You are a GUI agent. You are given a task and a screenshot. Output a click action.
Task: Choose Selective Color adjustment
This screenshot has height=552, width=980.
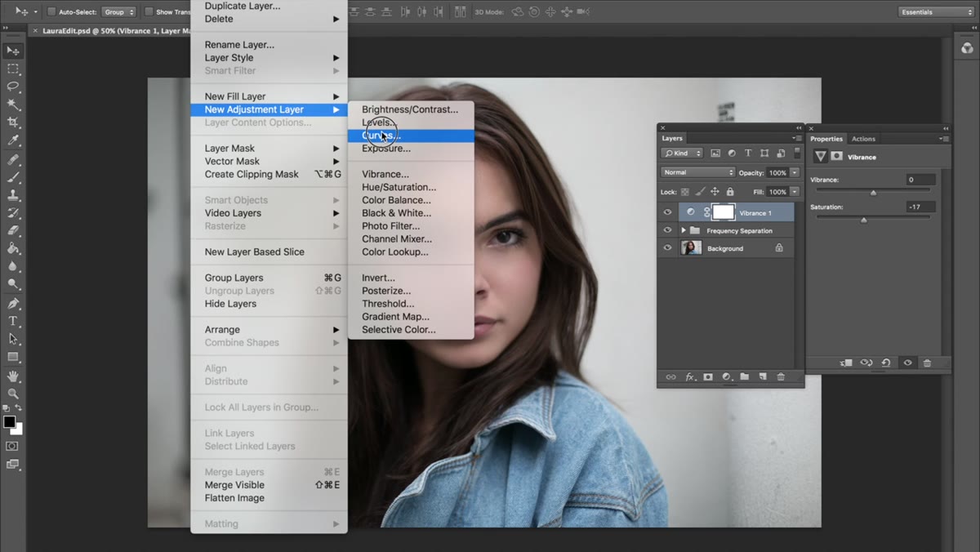pyautogui.click(x=411, y=330)
